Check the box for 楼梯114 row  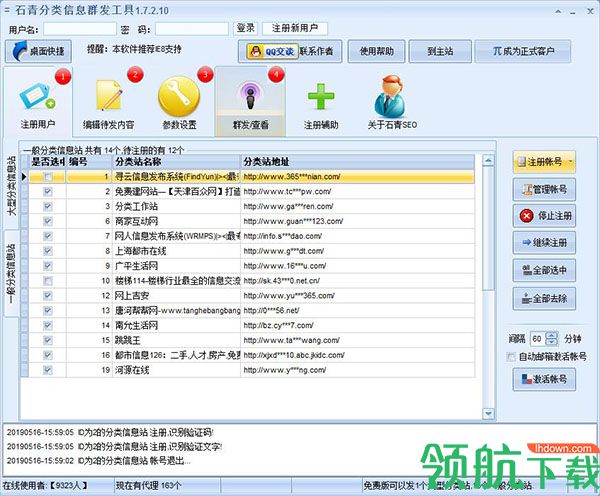tap(48, 281)
